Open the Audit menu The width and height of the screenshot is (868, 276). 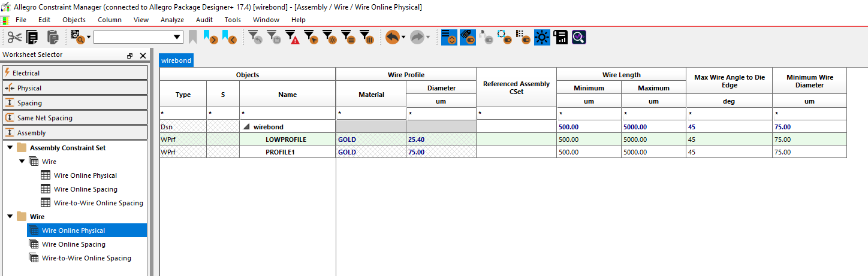(x=204, y=20)
